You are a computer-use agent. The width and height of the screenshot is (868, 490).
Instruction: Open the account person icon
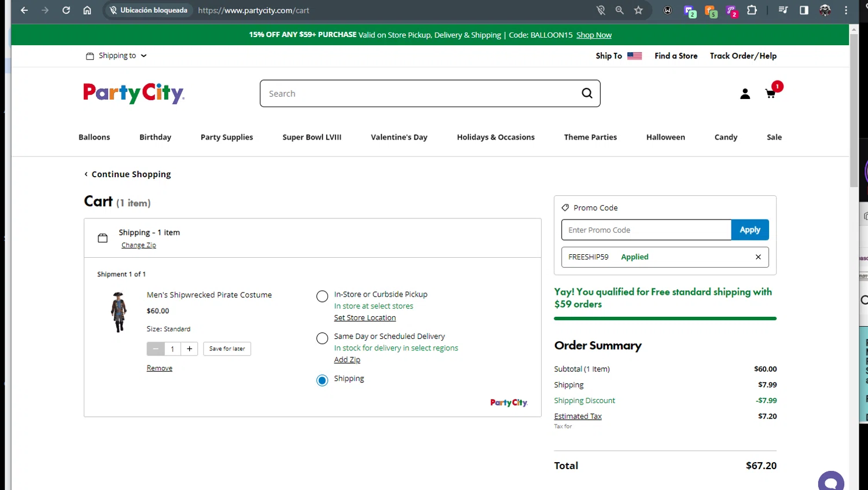coord(745,94)
